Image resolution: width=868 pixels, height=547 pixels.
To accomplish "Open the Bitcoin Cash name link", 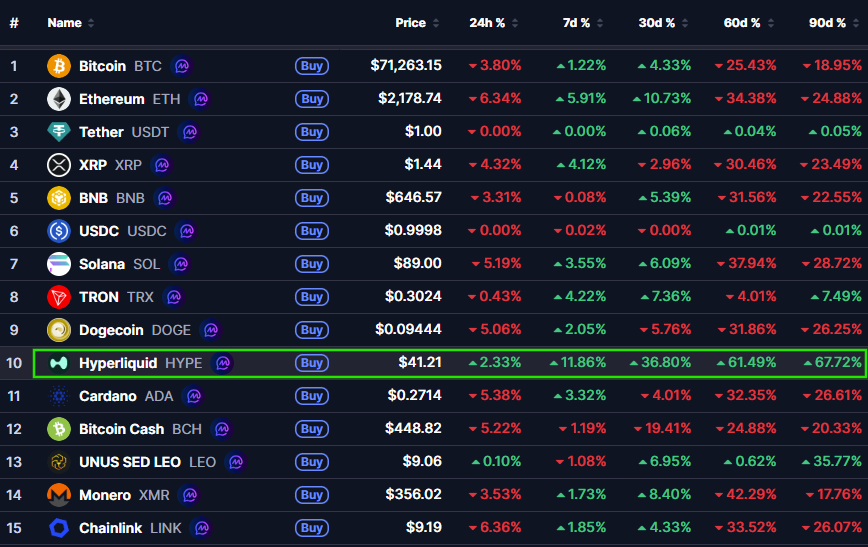I will click(121, 429).
